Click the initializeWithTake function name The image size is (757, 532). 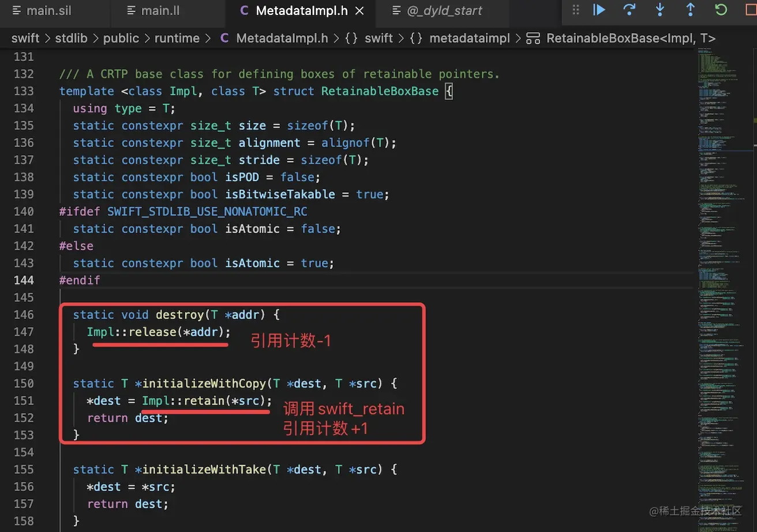pyautogui.click(x=204, y=469)
